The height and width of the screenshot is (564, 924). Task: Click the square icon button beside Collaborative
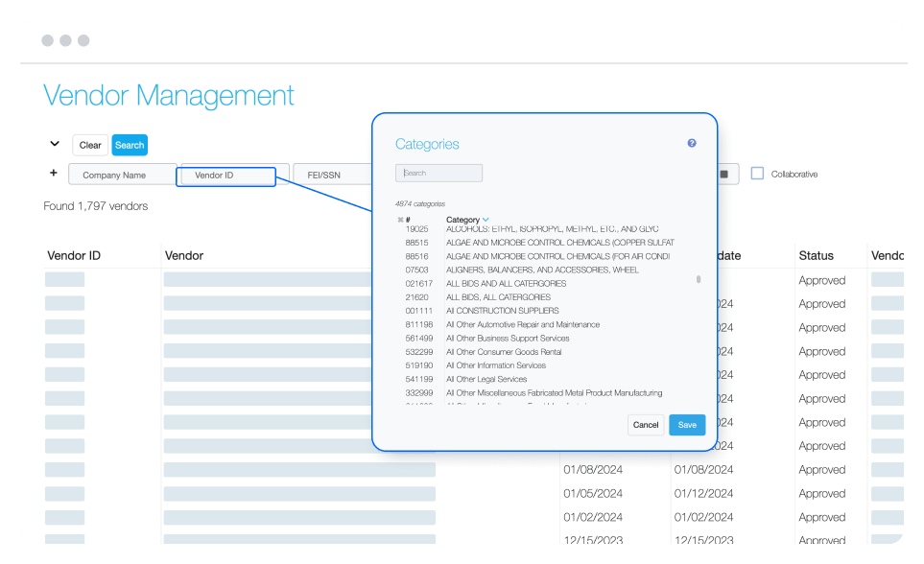tap(725, 174)
